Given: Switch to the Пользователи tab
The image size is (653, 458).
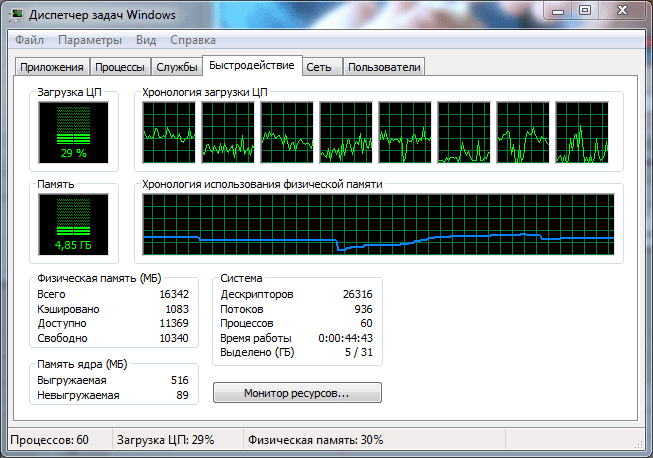Looking at the screenshot, I should 384,67.
